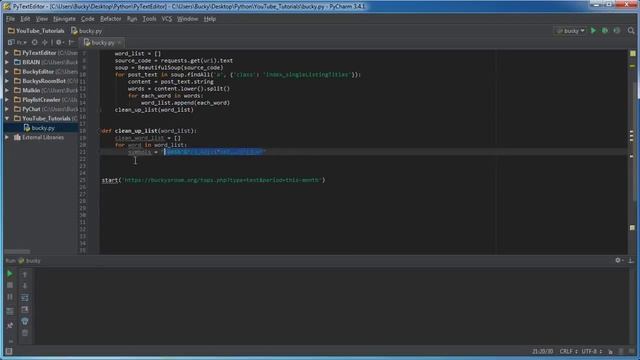Collapse the YouTube_Tutorials folder
Viewport: 640px width, 360px height.
pyautogui.click(x=7, y=118)
